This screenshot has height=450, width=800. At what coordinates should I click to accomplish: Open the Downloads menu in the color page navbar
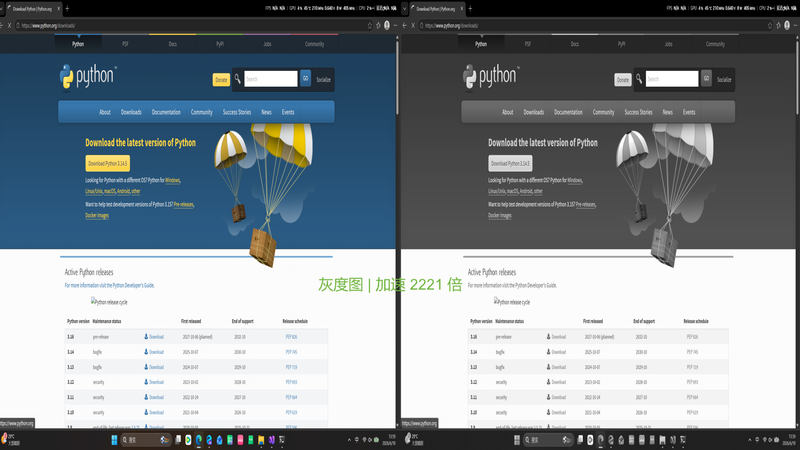tap(131, 112)
